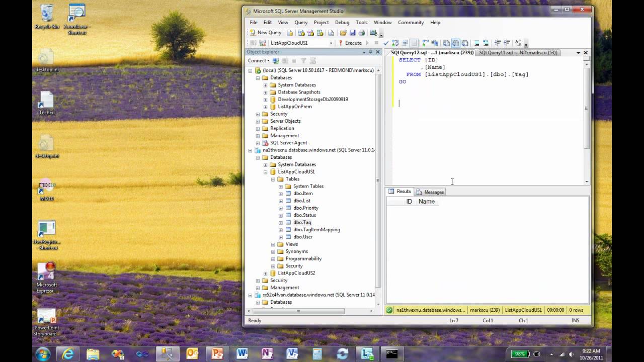The width and height of the screenshot is (644, 362).
Task: Collapse the (local) SQL Server node
Action: pyautogui.click(x=250, y=71)
